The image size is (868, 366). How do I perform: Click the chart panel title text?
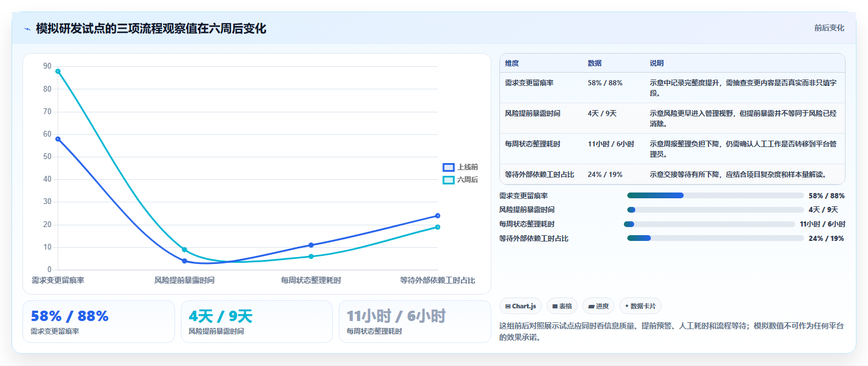151,28
